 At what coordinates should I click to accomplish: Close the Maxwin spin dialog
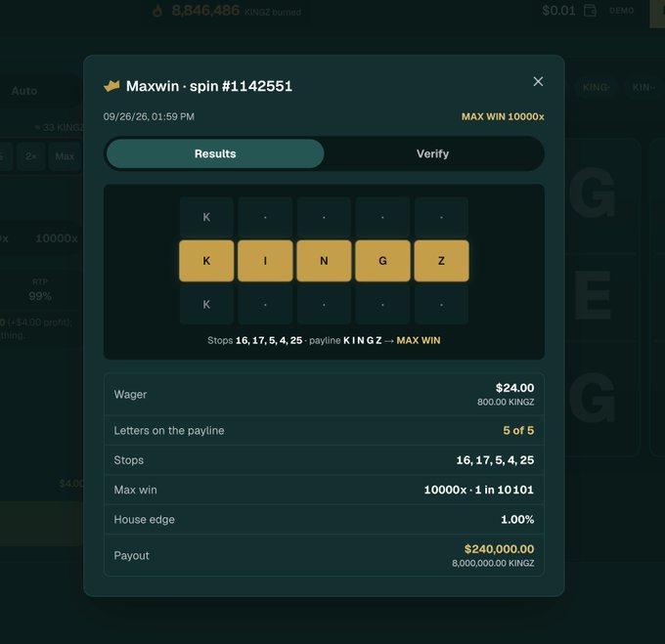click(x=538, y=81)
